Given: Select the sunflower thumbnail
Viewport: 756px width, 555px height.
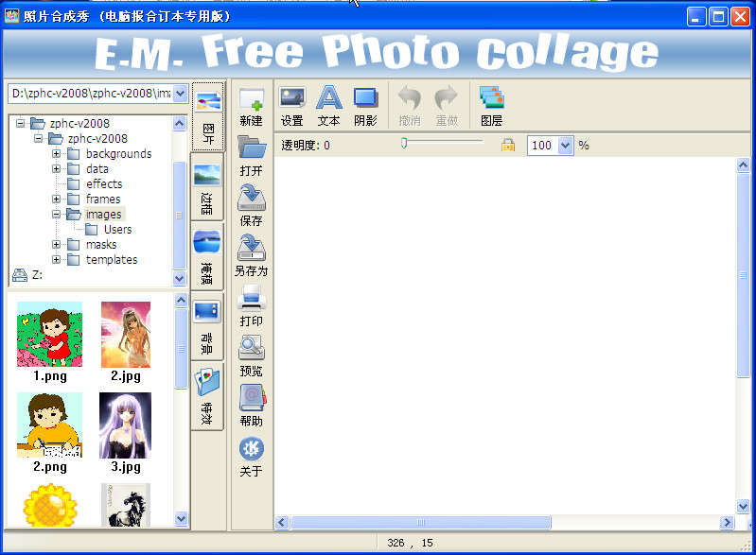Looking at the screenshot, I should pyautogui.click(x=50, y=505).
